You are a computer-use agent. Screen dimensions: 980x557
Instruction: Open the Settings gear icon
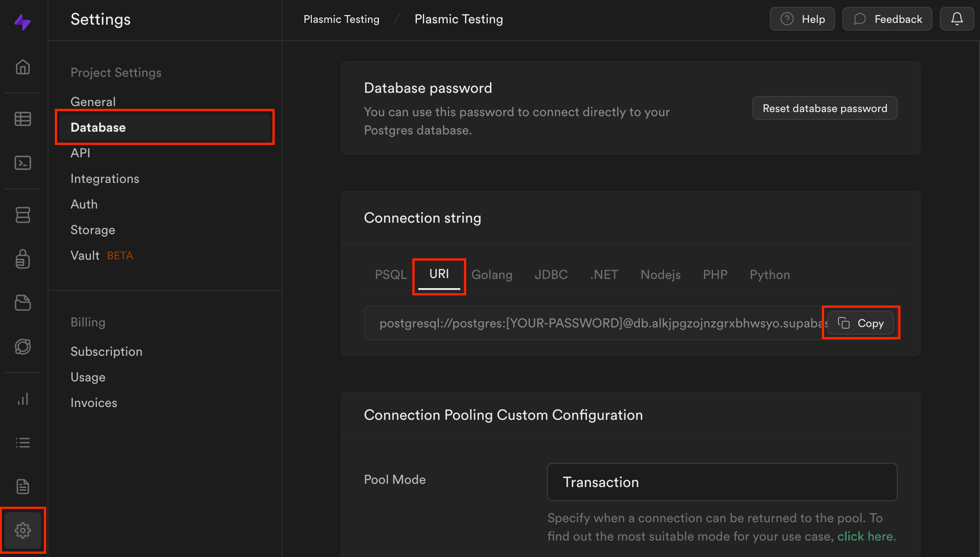(23, 530)
